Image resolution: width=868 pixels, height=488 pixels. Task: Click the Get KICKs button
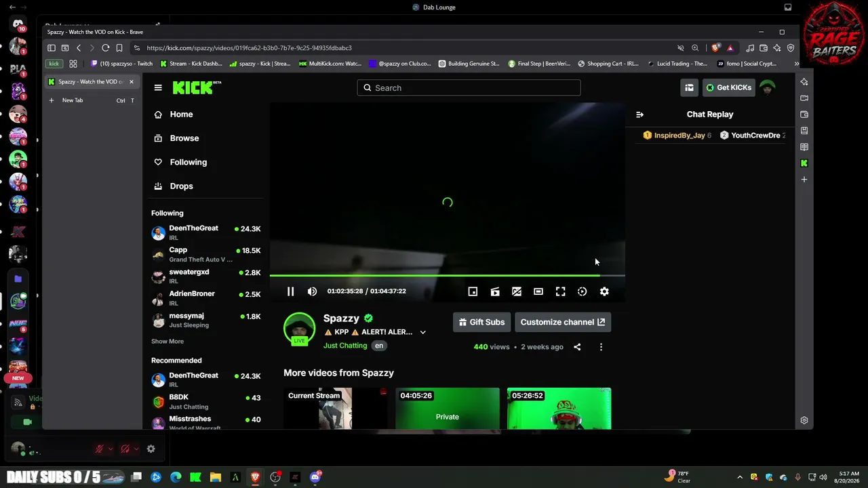(x=728, y=87)
